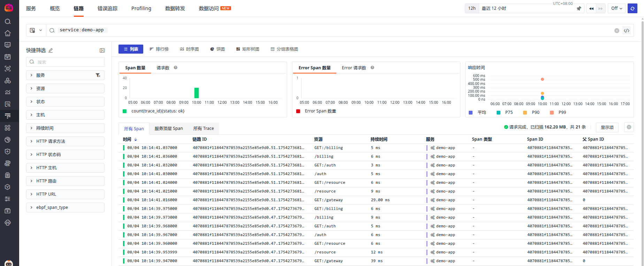The image size is (644, 266).
Task: Pin the time range with pin icon
Action: [579, 8]
